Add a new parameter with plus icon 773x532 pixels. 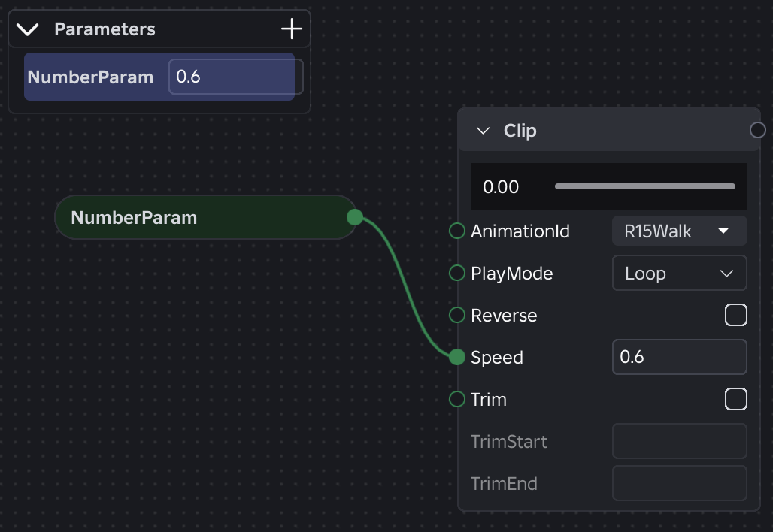pos(291,29)
